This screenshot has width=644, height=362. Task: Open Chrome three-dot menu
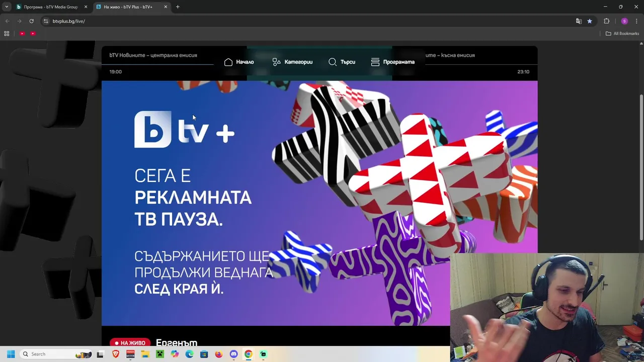click(x=636, y=21)
